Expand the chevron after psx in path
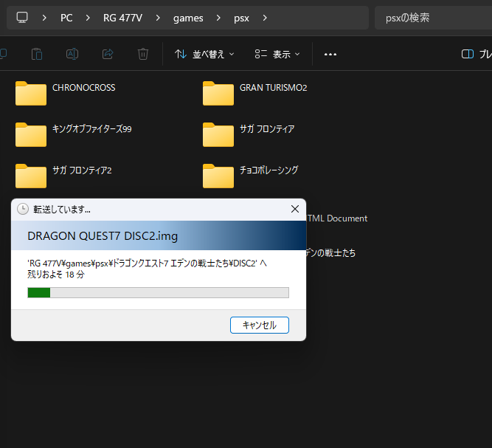This screenshot has width=492, height=448. point(265,18)
